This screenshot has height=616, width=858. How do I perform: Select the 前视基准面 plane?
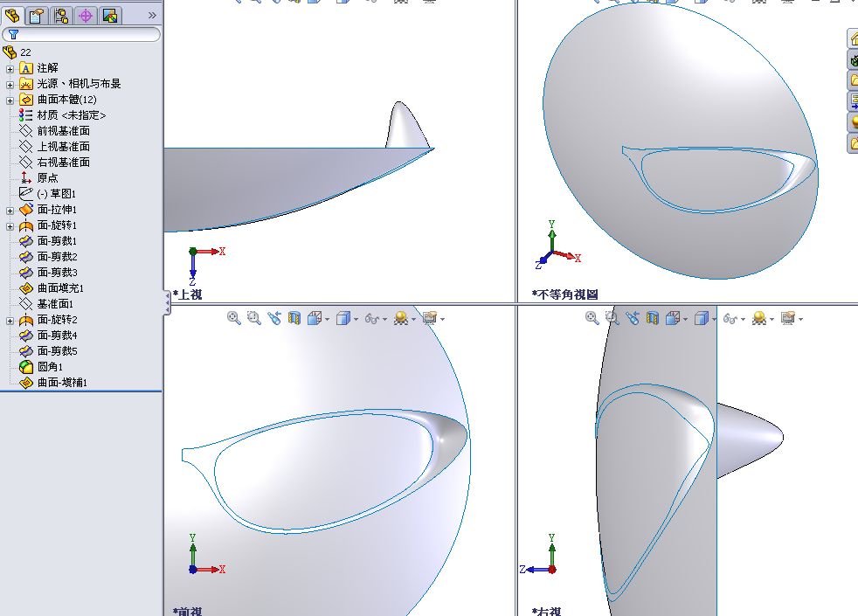55,131
